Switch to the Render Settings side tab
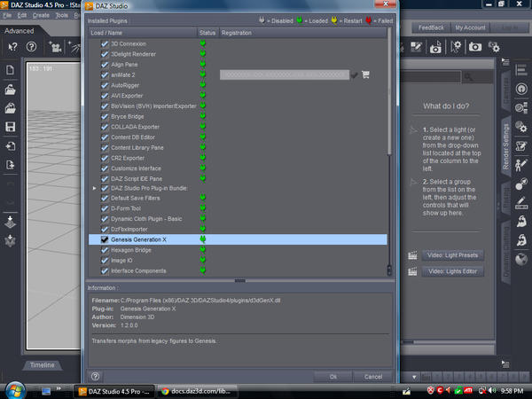The width and height of the screenshot is (532, 399). (x=506, y=146)
